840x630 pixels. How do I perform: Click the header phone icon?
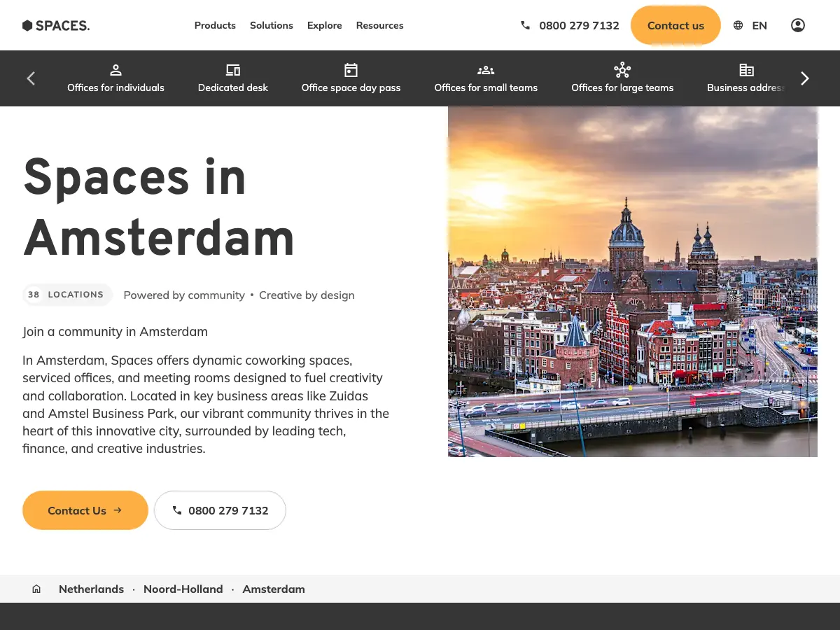click(526, 25)
